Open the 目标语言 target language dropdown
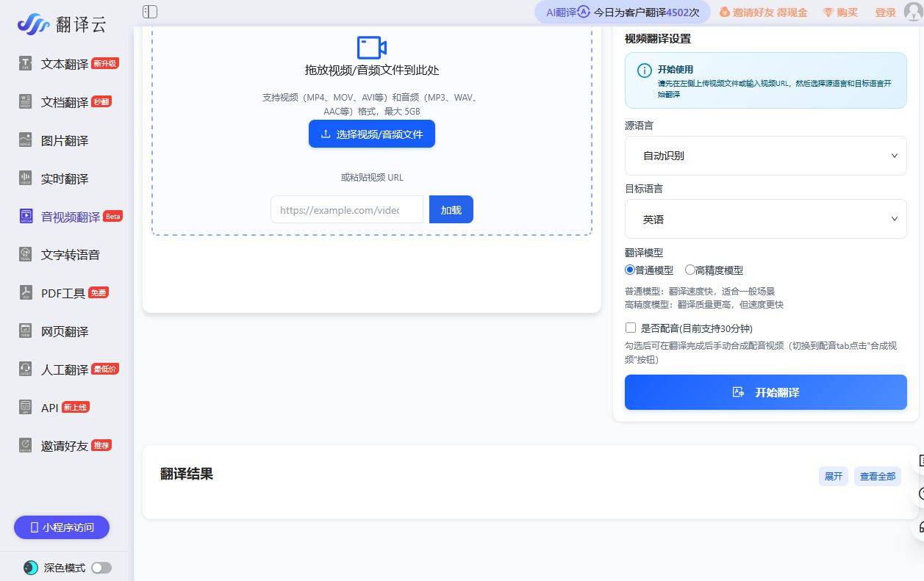Viewport: 924px width, 581px height. pyautogui.click(x=765, y=219)
